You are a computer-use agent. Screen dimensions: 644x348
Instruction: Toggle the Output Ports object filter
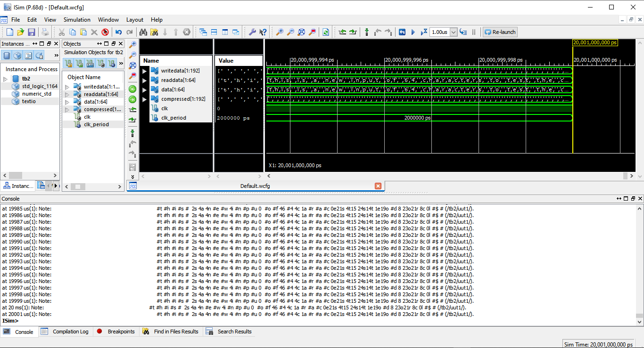(x=79, y=63)
